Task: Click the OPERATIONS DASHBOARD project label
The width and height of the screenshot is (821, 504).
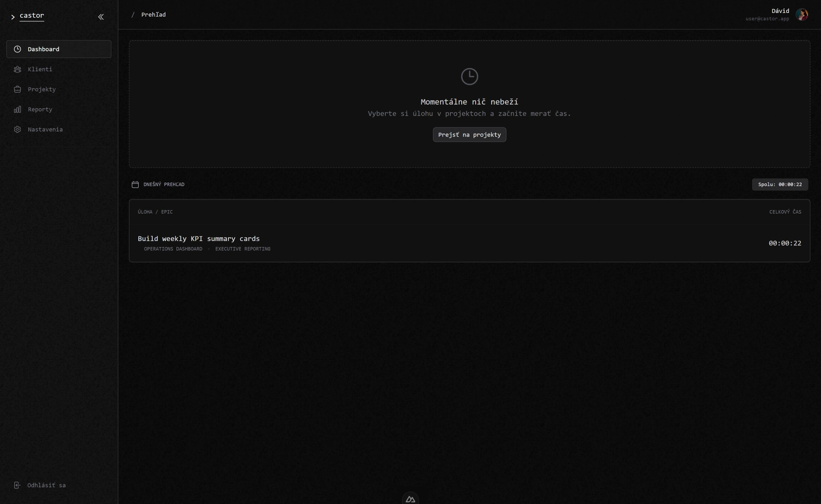Action: click(173, 249)
